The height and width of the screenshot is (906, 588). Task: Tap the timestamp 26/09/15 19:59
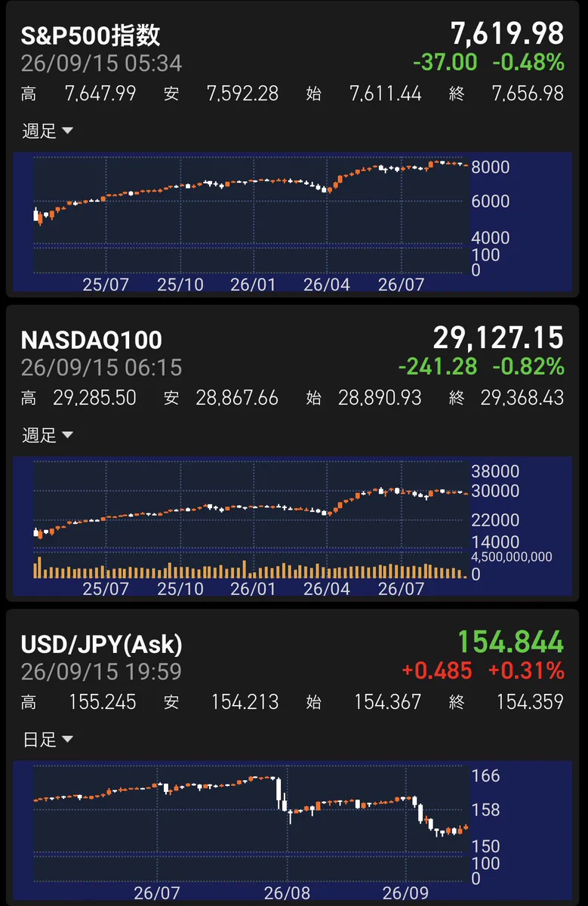(x=101, y=672)
